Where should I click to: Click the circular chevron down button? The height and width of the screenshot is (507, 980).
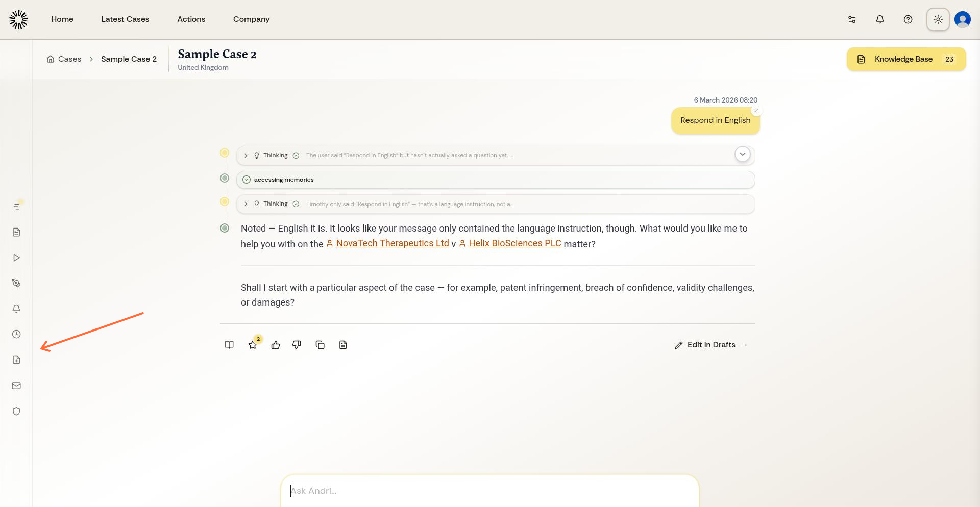click(743, 154)
